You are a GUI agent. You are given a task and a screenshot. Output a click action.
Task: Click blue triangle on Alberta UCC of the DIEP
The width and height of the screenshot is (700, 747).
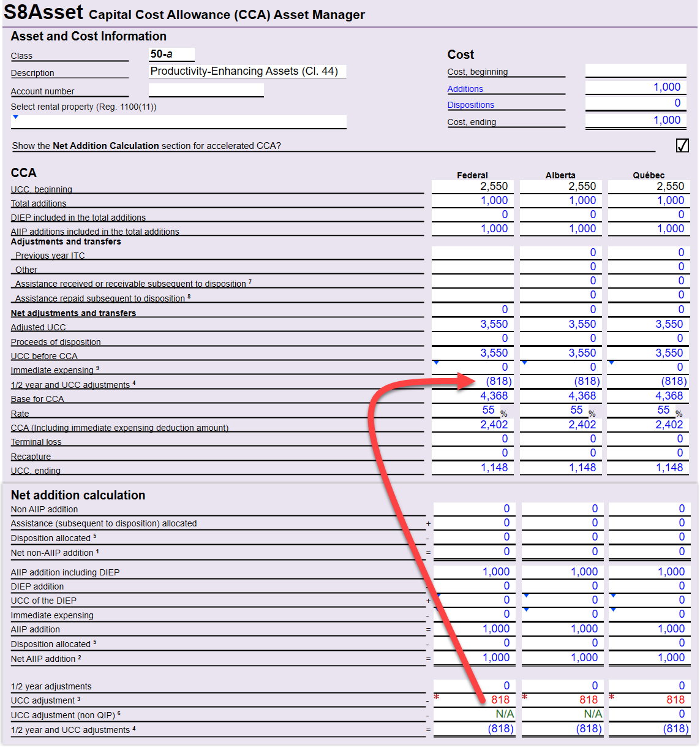tap(525, 595)
